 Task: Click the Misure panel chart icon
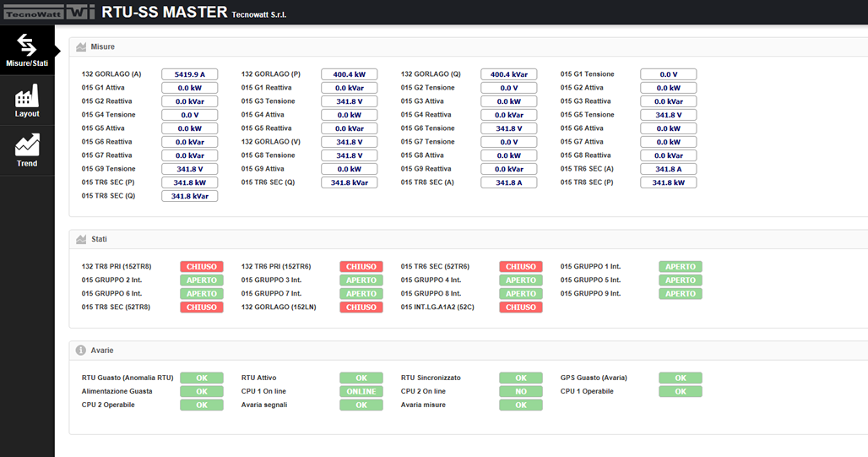(81, 47)
